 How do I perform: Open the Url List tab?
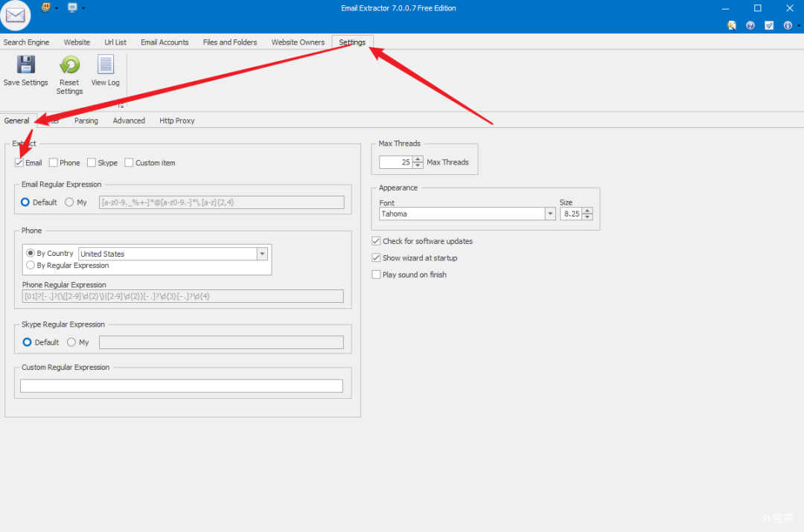pyautogui.click(x=115, y=42)
